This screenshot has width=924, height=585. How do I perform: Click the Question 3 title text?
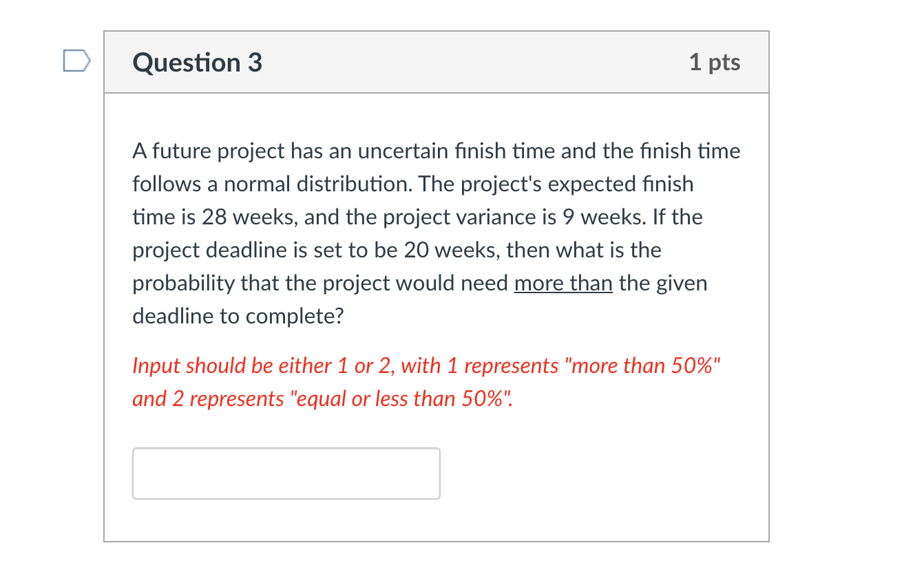point(197,62)
